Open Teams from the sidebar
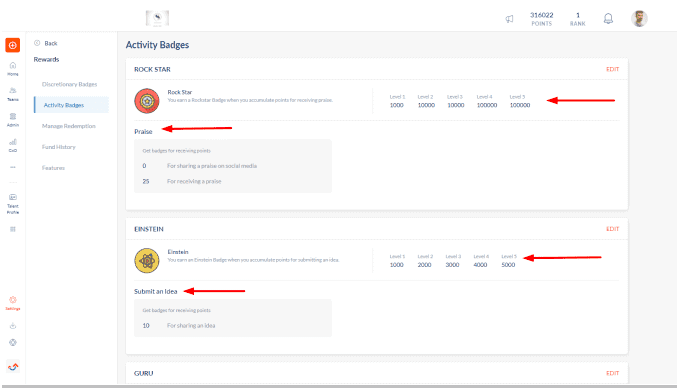The image size is (682, 388). click(x=13, y=94)
